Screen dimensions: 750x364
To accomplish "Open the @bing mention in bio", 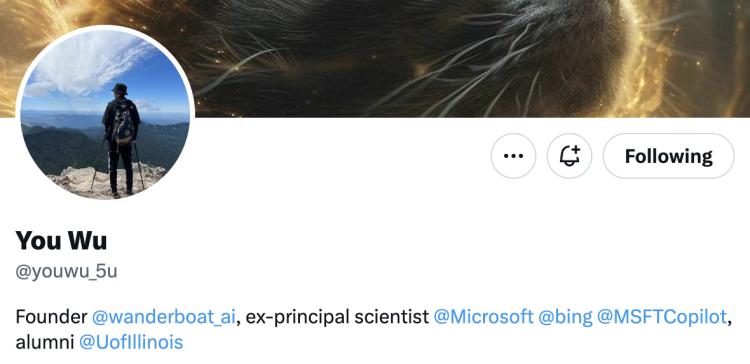I will [x=565, y=317].
